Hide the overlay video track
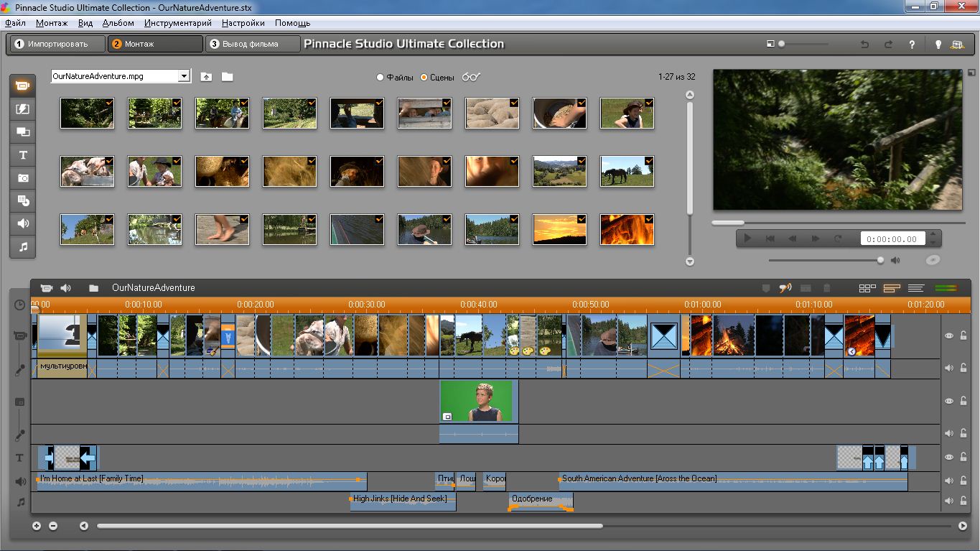The height and width of the screenshot is (551, 980). coord(949,401)
